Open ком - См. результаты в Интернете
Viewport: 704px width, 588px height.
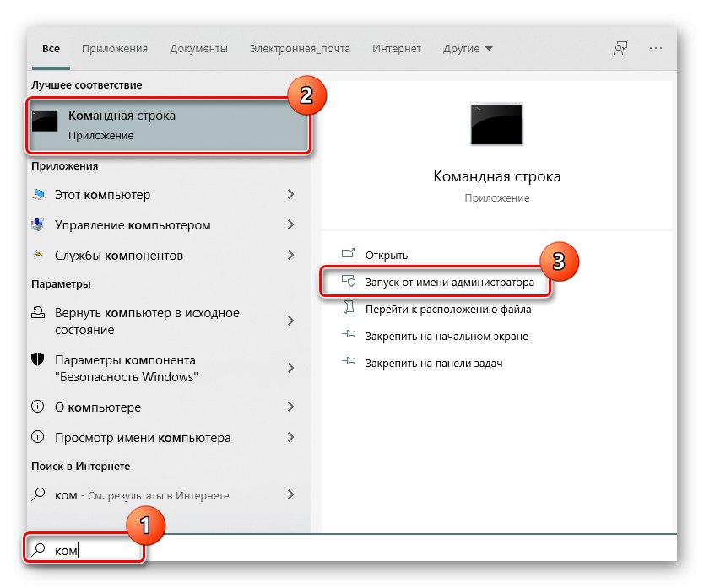142,495
